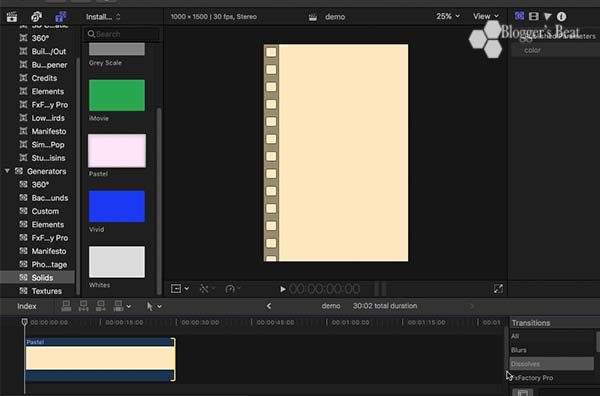Open the Libraries sidebar clapperboard icon

12,17
